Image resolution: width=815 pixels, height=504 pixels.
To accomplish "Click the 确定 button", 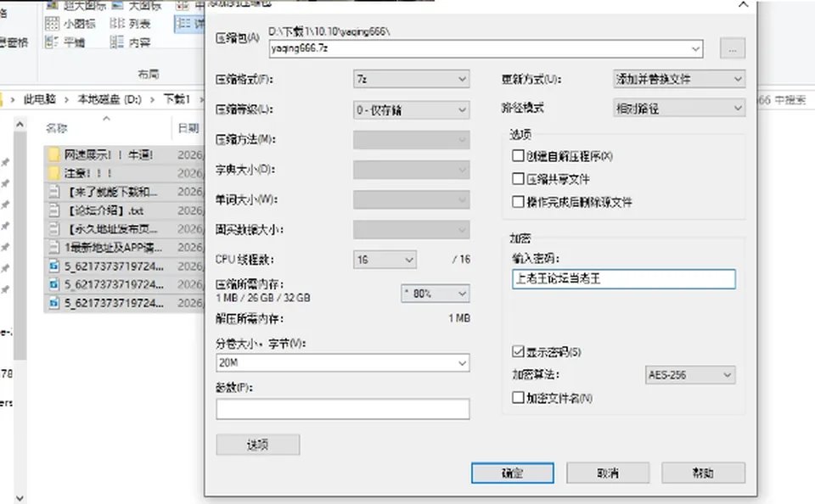I will coord(513,473).
